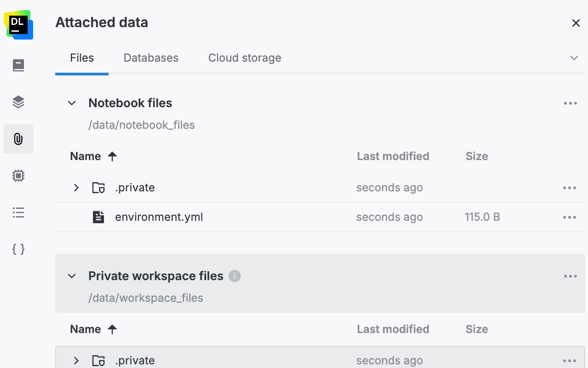Open the curly braces variables icon
The width and height of the screenshot is (588, 368).
(18, 249)
